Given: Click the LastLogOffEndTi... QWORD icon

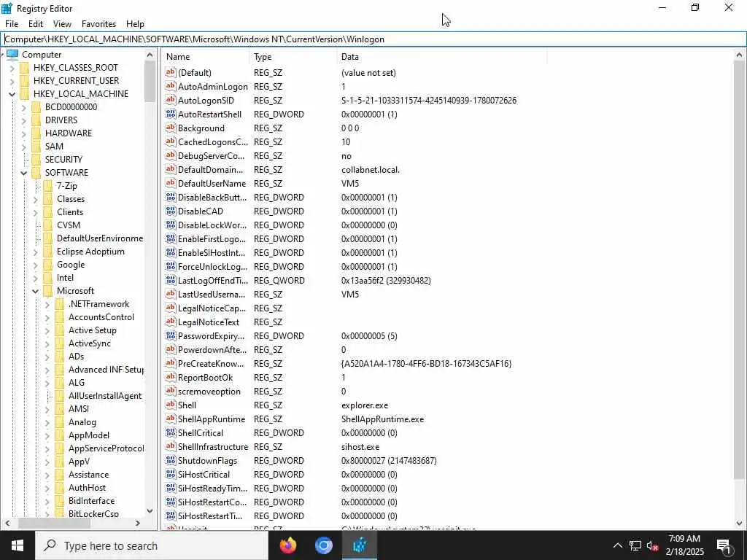Looking at the screenshot, I should pyautogui.click(x=171, y=280).
